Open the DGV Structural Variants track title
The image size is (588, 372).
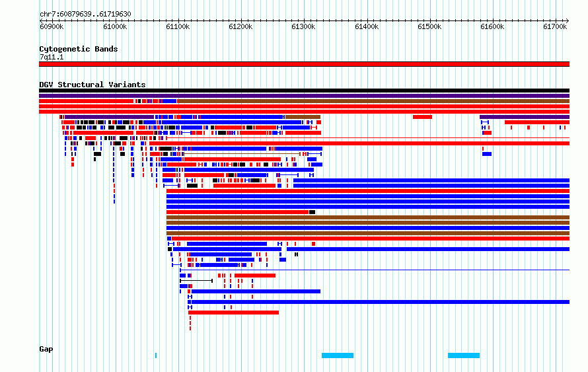[92, 85]
